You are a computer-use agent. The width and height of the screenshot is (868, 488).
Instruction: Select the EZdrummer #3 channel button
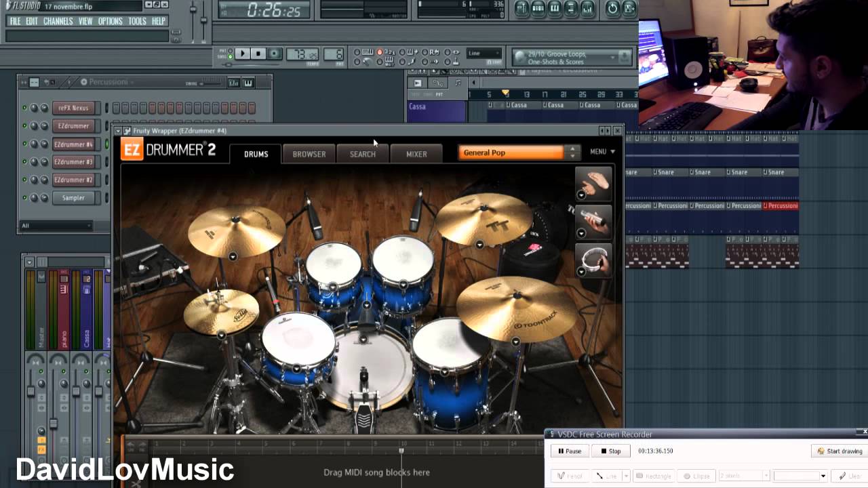coord(73,162)
